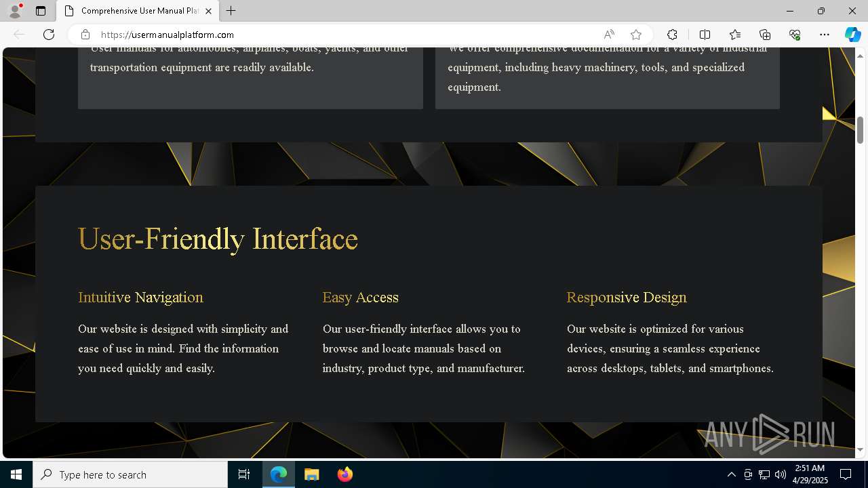The width and height of the screenshot is (868, 488).
Task: Select the Comprehensive User Manual tab
Action: click(x=138, y=11)
